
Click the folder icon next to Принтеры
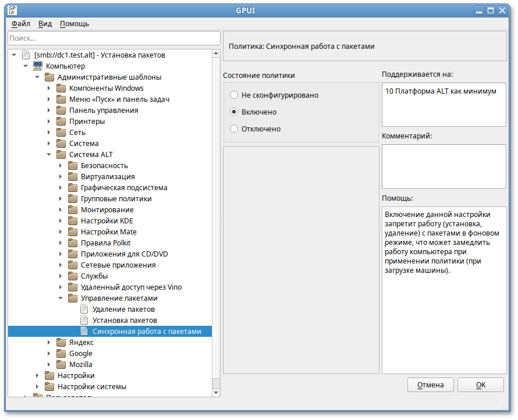pyautogui.click(x=61, y=122)
